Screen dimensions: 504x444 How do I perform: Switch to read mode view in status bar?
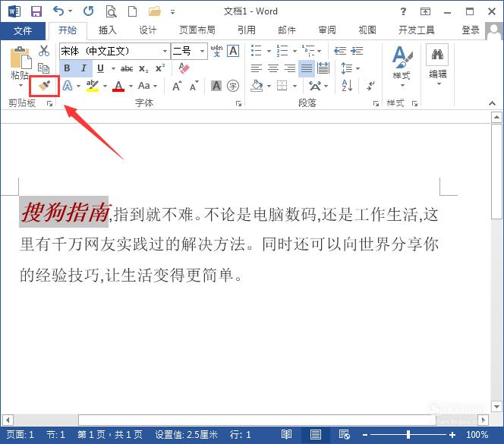coord(286,435)
